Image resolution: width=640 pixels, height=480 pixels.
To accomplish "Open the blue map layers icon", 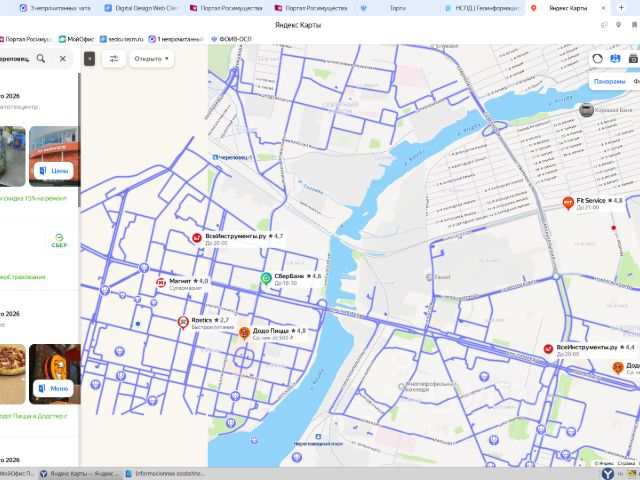I will coord(616,59).
